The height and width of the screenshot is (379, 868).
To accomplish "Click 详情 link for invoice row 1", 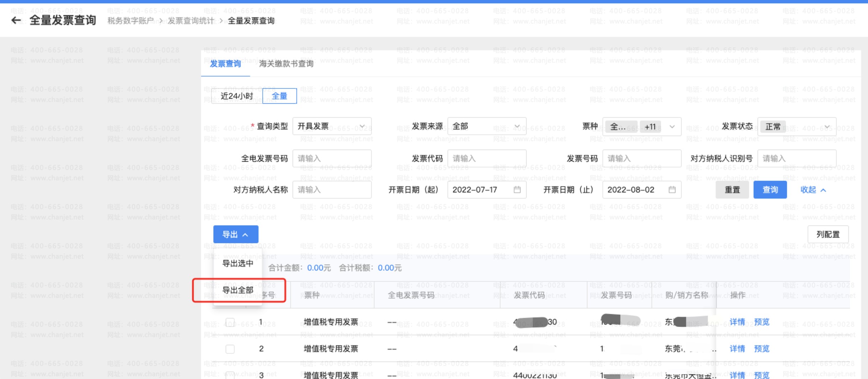I will [737, 322].
